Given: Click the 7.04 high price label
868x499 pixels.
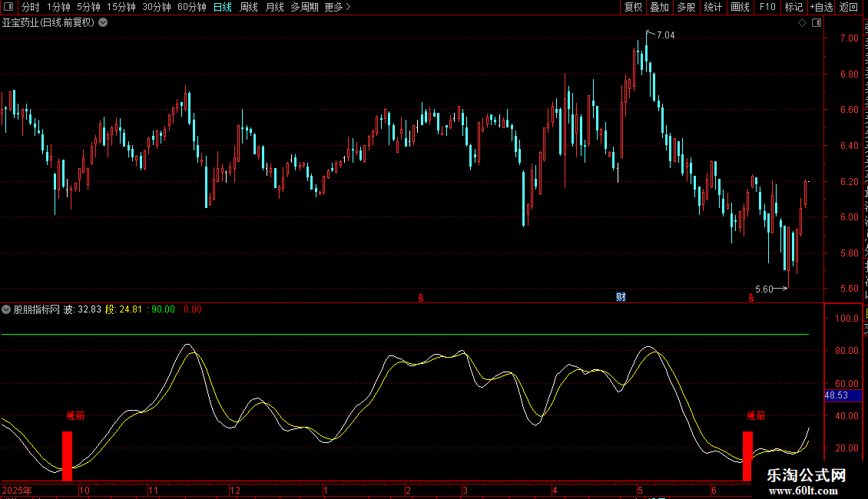Looking at the screenshot, I should click(x=665, y=35).
